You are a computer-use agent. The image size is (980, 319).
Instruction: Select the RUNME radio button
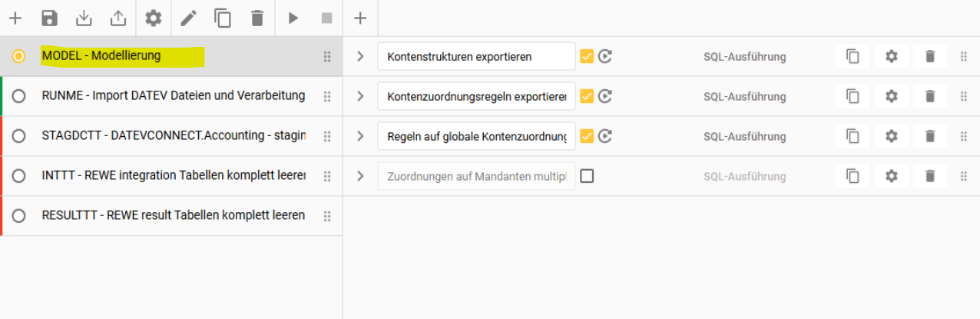click(19, 96)
